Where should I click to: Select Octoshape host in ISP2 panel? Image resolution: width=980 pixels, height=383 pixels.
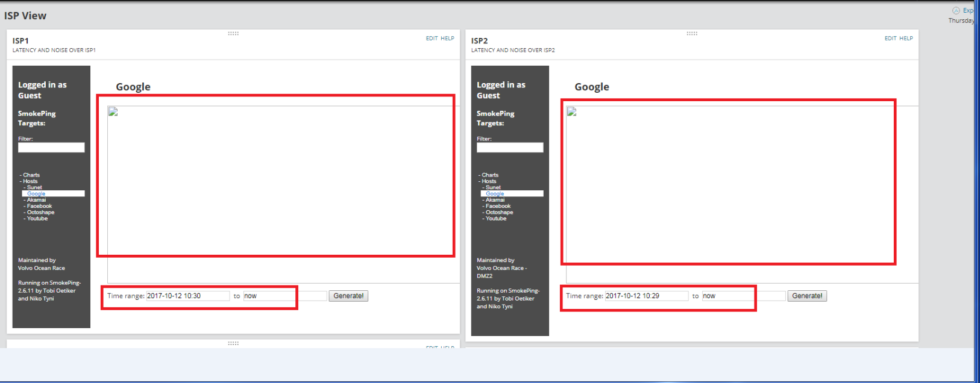(499, 213)
